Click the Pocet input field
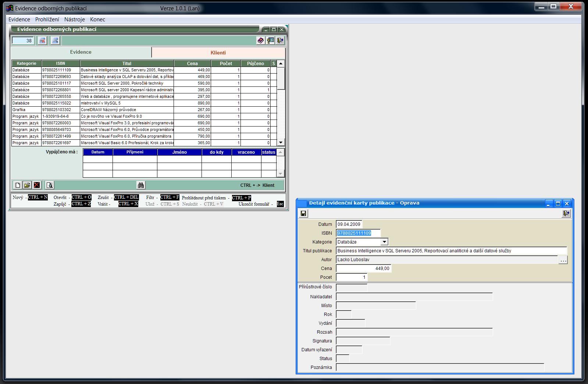 352,277
